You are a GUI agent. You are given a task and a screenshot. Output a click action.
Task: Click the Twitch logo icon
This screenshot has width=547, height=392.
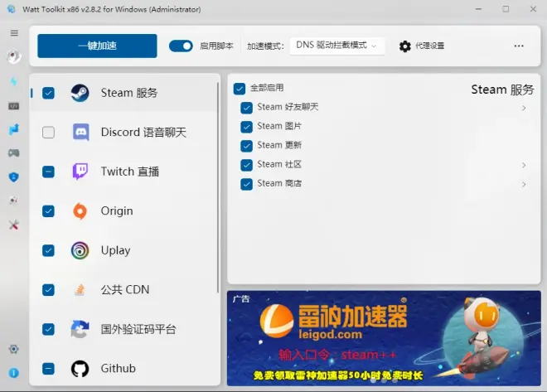tap(80, 172)
